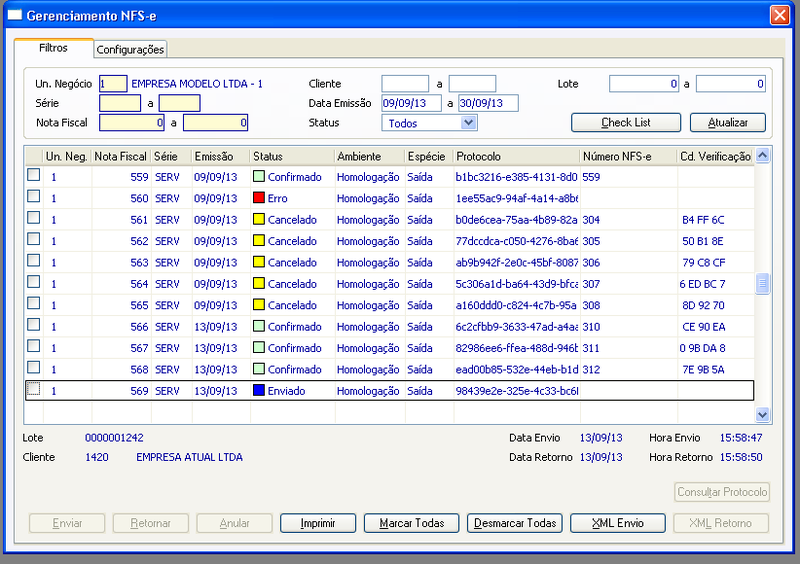The image size is (800, 564).
Task: Tick the checkbox for Nota Fiscal 566
Action: click(34, 325)
